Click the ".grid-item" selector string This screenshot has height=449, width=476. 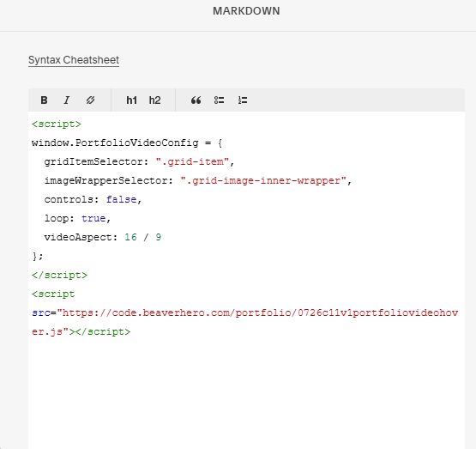[x=192, y=161]
